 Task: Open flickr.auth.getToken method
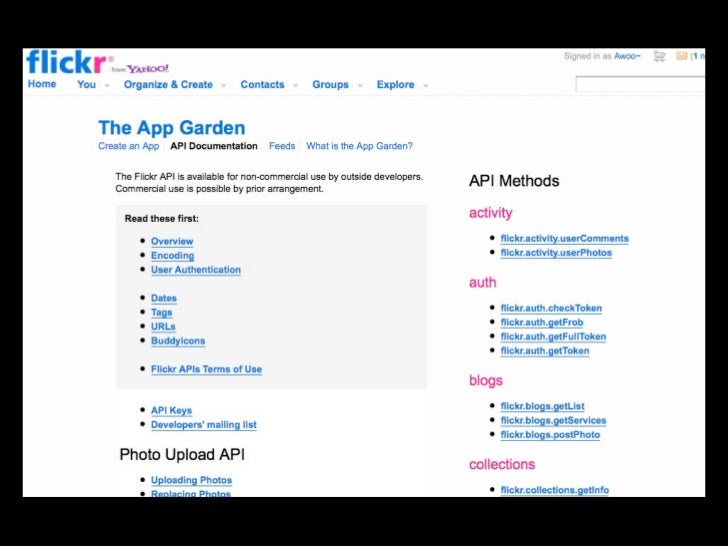545,351
